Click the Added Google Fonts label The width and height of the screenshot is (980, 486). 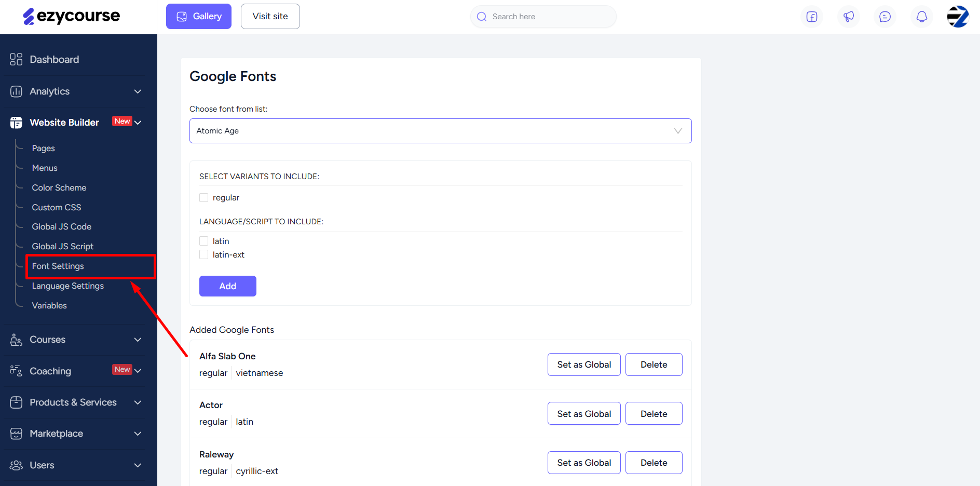(232, 330)
